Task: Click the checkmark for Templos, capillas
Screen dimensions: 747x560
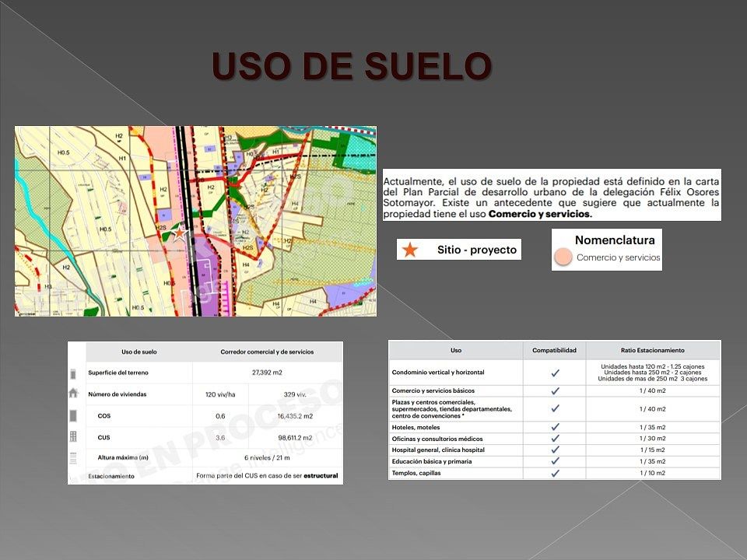Action: (555, 473)
